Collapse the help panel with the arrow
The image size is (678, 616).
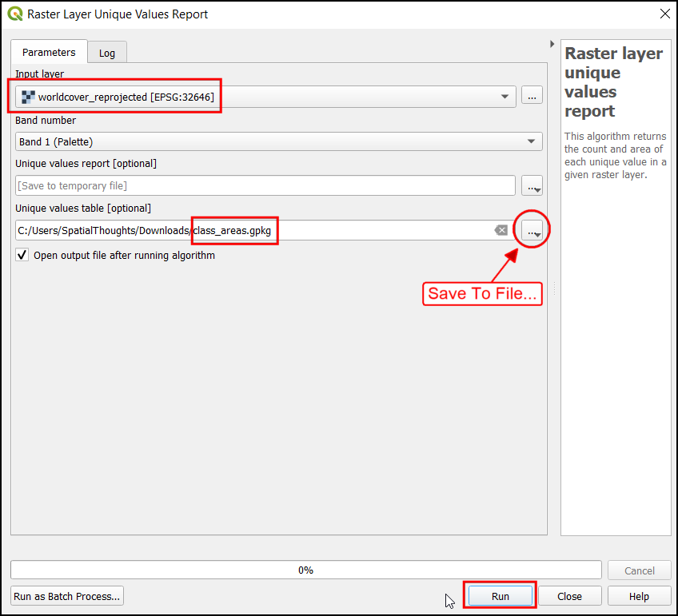click(x=552, y=44)
